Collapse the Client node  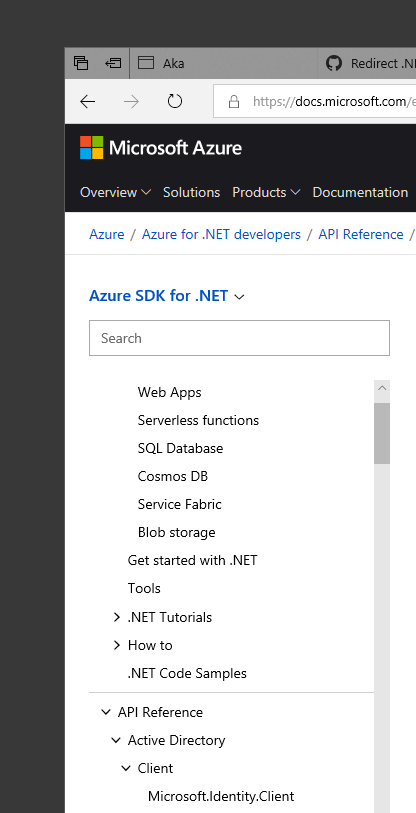pyautogui.click(x=126, y=768)
